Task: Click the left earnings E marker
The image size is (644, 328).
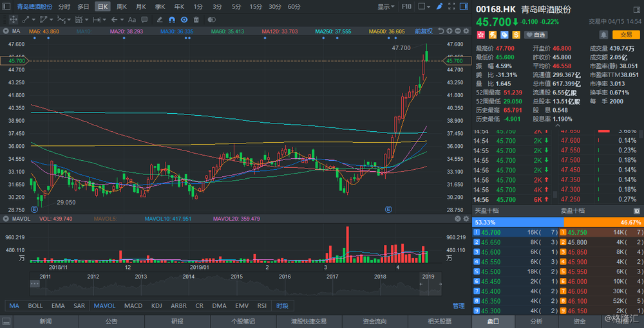Action: click(x=35, y=209)
